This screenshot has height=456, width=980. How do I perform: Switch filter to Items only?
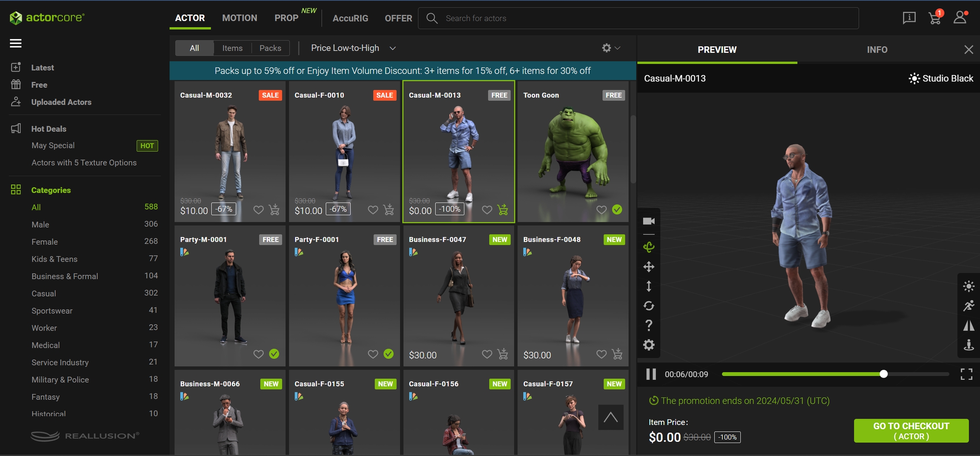click(232, 48)
